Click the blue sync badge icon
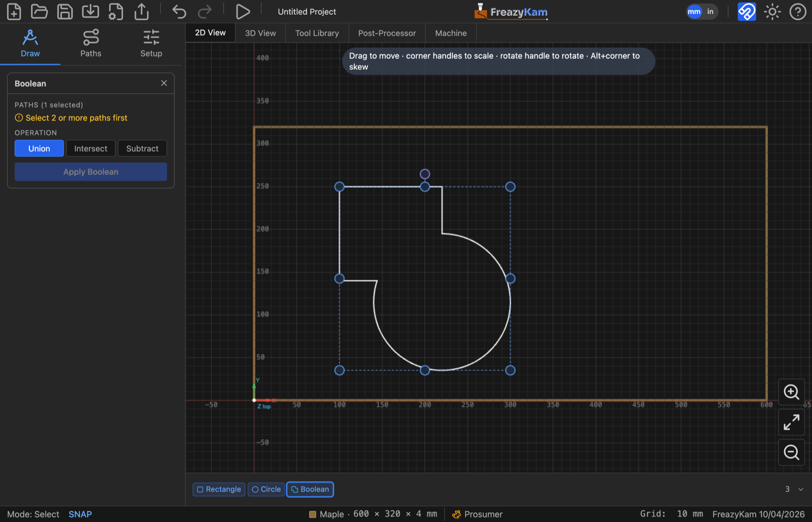The image size is (812, 522). coord(747,11)
